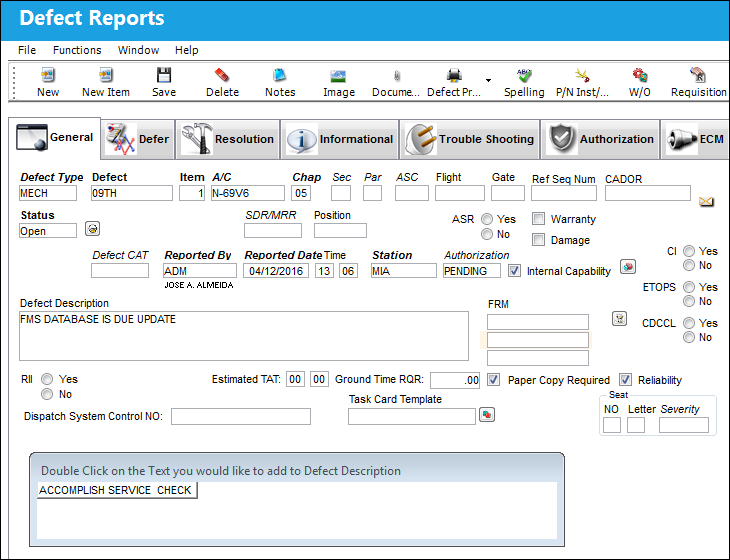Click the FRM lookup icon

pos(619,319)
